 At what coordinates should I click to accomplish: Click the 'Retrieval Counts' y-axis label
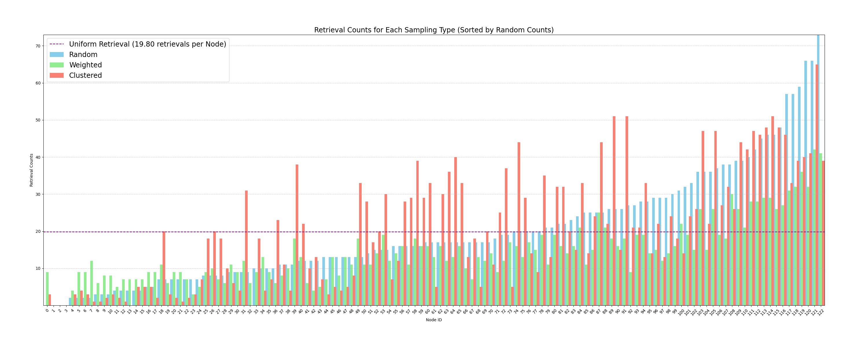[31, 170]
